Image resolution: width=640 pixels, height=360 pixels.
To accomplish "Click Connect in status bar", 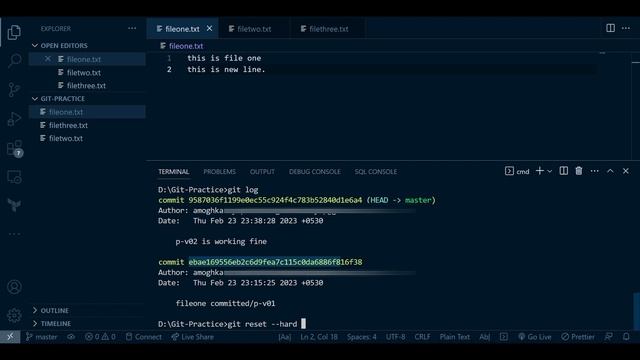I will point(144,337).
